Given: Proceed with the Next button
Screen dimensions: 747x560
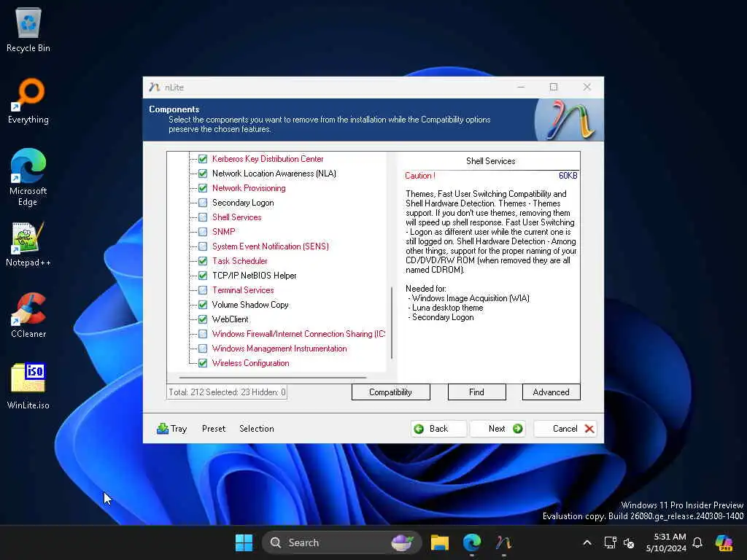Looking at the screenshot, I should point(498,429).
